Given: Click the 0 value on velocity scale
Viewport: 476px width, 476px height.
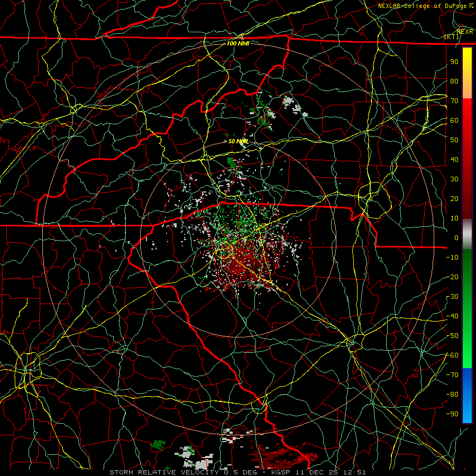Looking at the screenshot, I should 456,237.
